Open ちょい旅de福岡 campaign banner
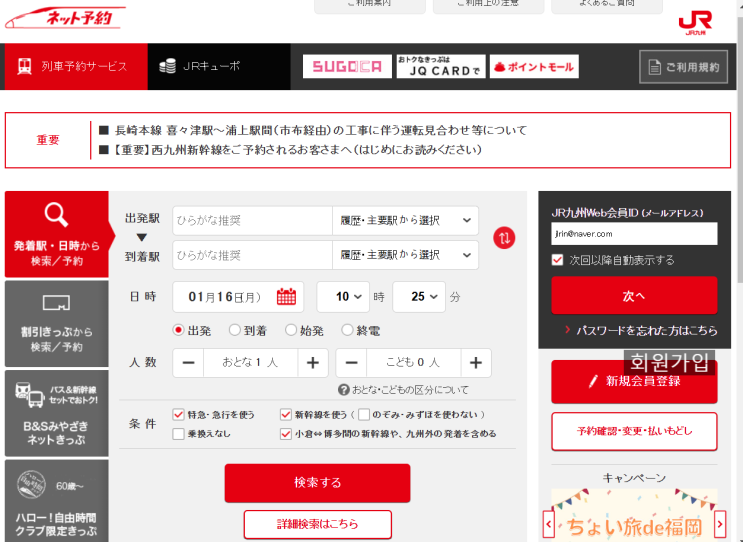The width and height of the screenshot is (743, 542). pyautogui.click(x=634, y=515)
